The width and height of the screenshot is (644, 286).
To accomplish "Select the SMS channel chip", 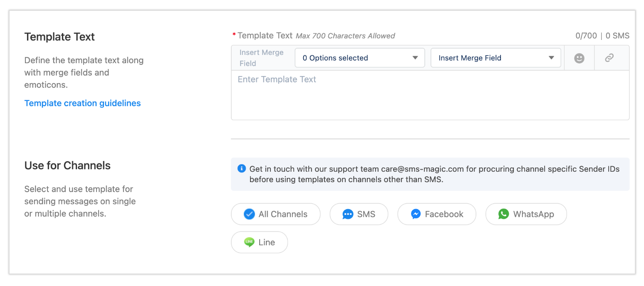I will 359,214.
